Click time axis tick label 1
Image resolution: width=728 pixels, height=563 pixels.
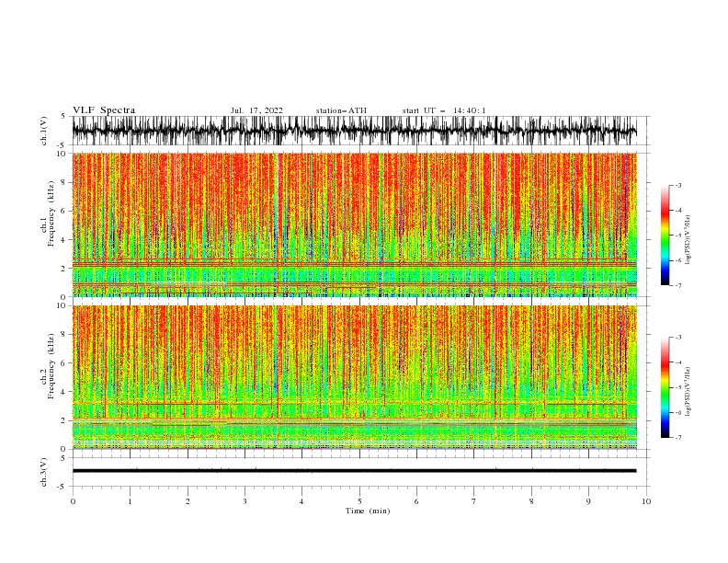click(130, 501)
